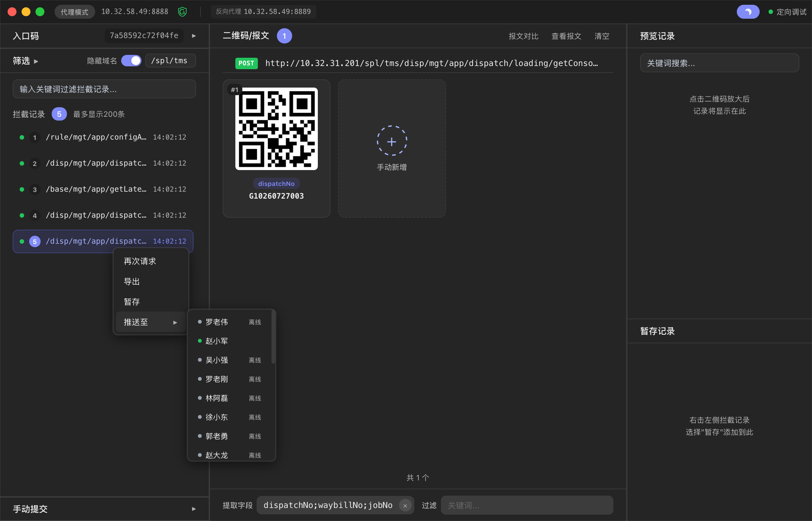Screen dimensions: 812x521
Task: Select record 2 /disp/mgt/app/dispatc…
Action: (103, 163)
